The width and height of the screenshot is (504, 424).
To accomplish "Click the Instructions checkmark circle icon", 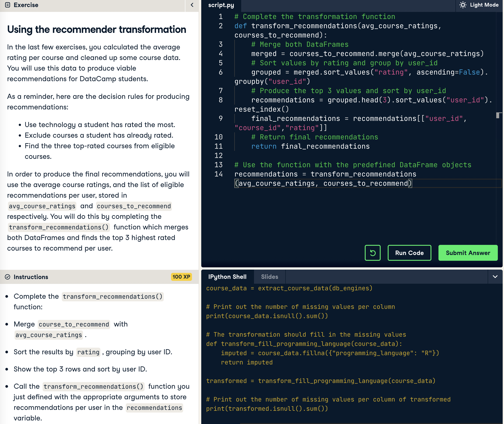I will pos(8,277).
